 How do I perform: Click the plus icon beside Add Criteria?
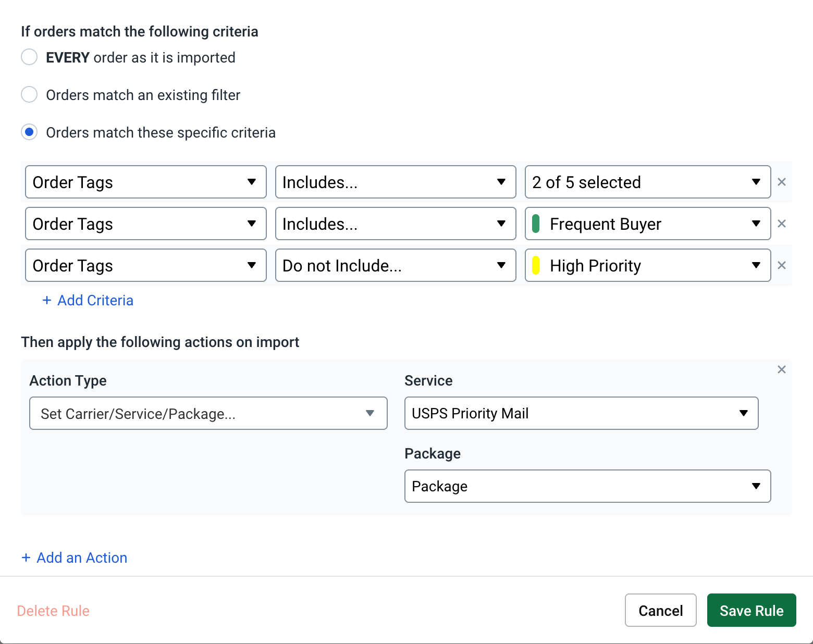[x=46, y=300]
